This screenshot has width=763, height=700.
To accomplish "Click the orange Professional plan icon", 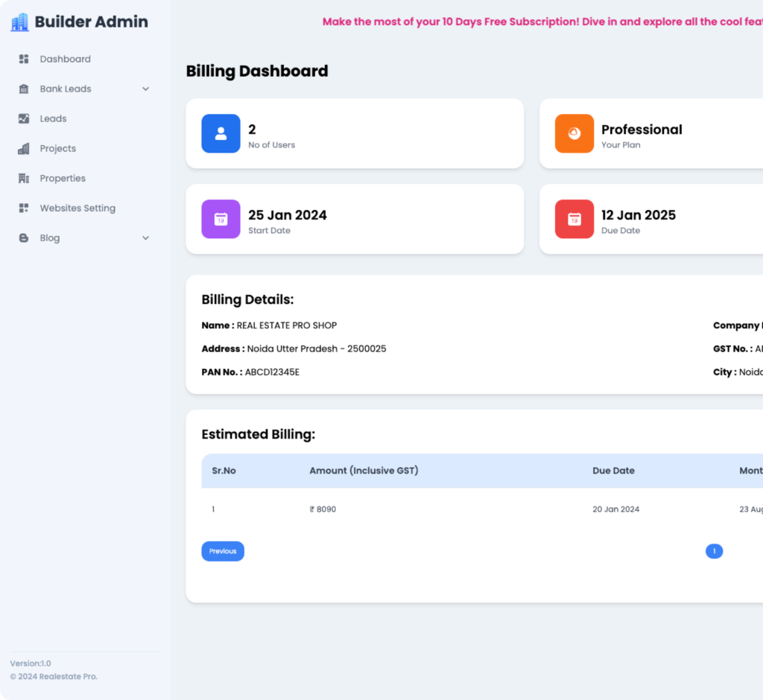I will pyautogui.click(x=574, y=133).
